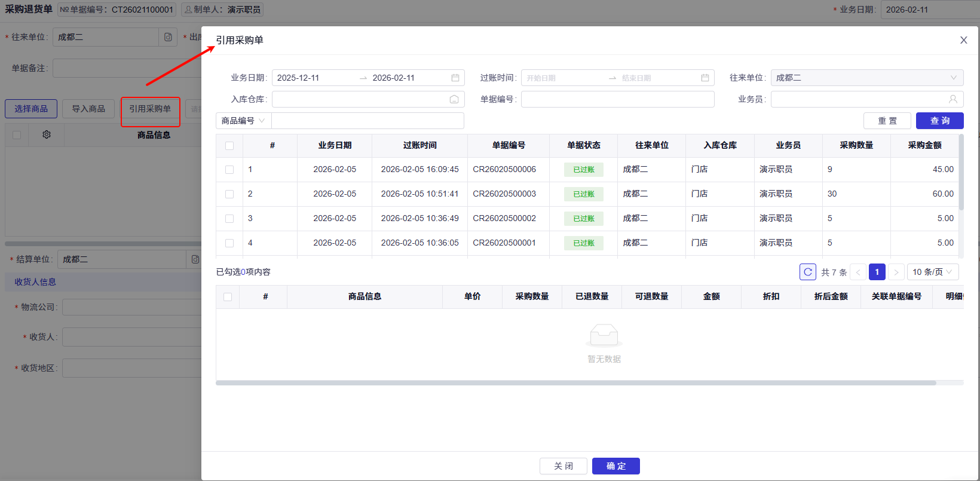Click the 确定 button
Viewport: 980px width, 481px height.
pyautogui.click(x=616, y=466)
